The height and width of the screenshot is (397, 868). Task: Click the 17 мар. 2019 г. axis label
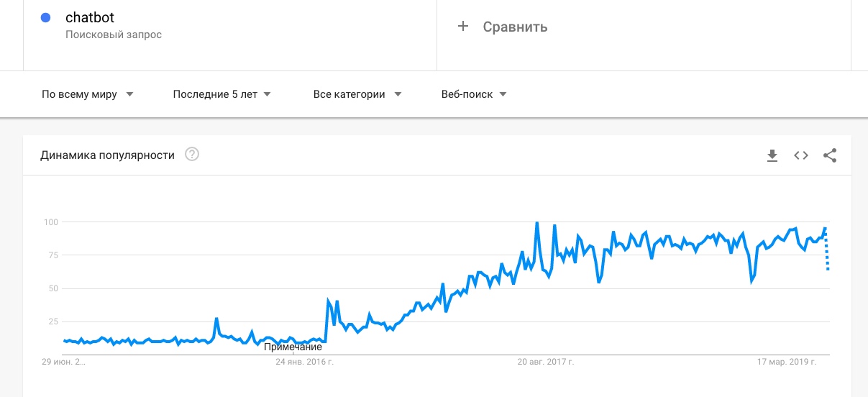coord(787,362)
